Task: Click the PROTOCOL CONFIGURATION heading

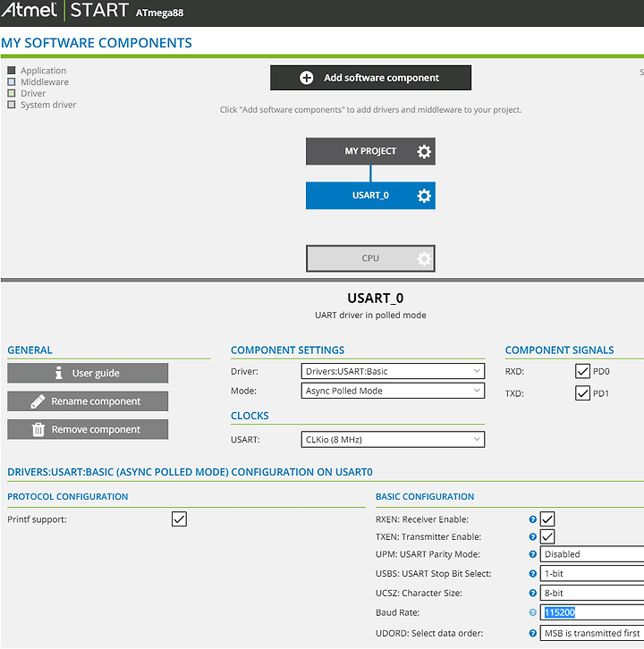Action: (68, 497)
